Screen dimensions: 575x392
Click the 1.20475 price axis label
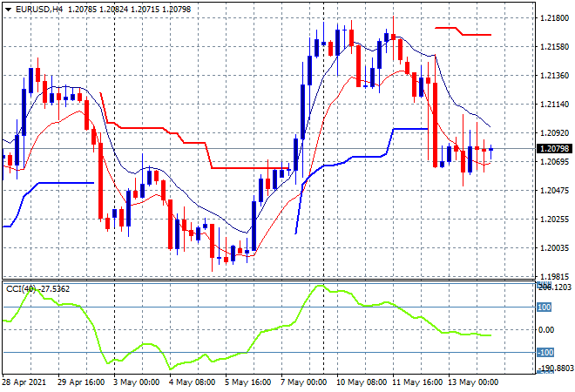point(555,191)
